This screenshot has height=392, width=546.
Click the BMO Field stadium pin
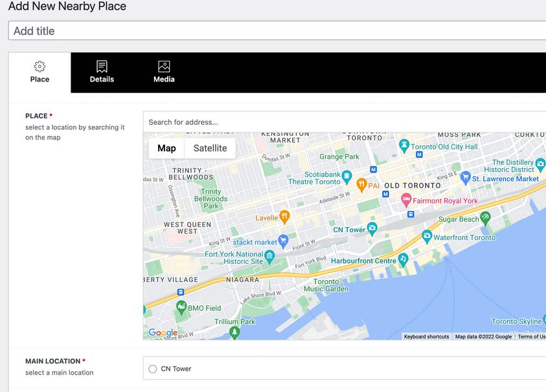click(181, 307)
